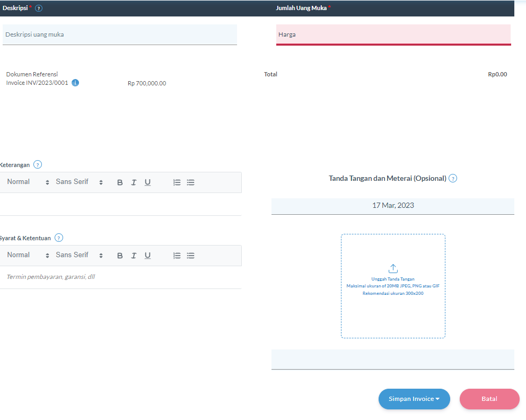Toggle bold in Syarat & Ketentuan editor
526x420 pixels.
(x=119, y=255)
